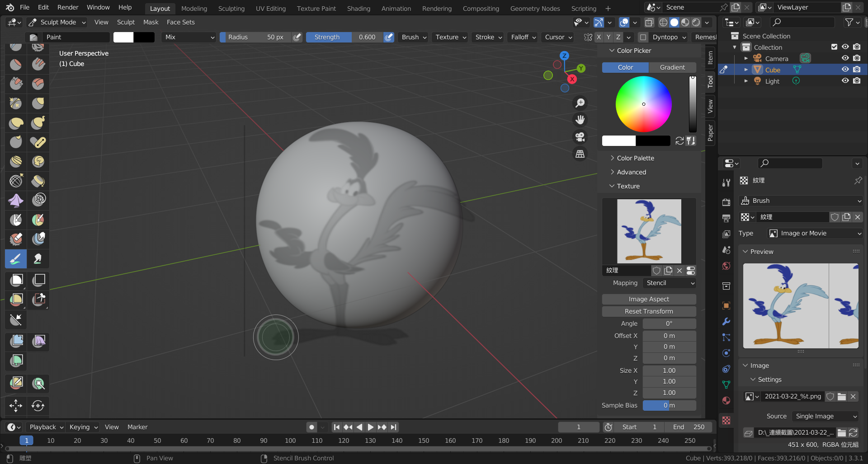Click the Reset Transform button

pyautogui.click(x=649, y=311)
